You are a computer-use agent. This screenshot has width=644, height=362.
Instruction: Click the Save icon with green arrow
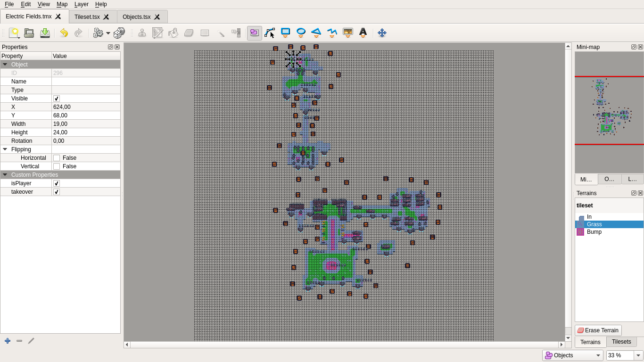[45, 33]
